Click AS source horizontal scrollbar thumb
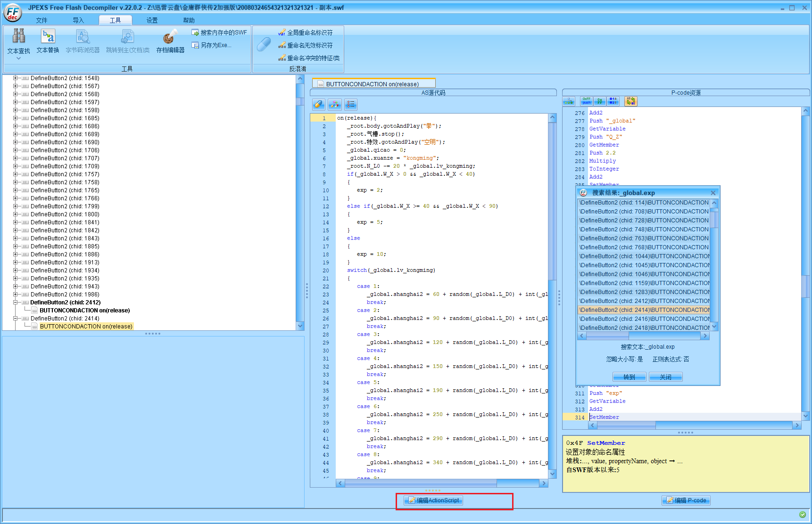 coord(421,483)
